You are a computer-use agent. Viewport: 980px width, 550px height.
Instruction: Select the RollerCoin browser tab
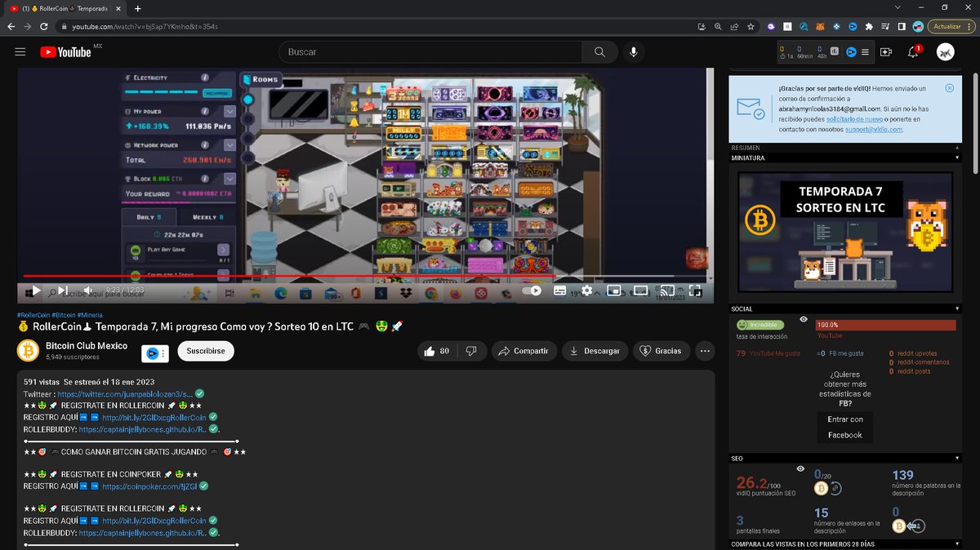tap(64, 8)
